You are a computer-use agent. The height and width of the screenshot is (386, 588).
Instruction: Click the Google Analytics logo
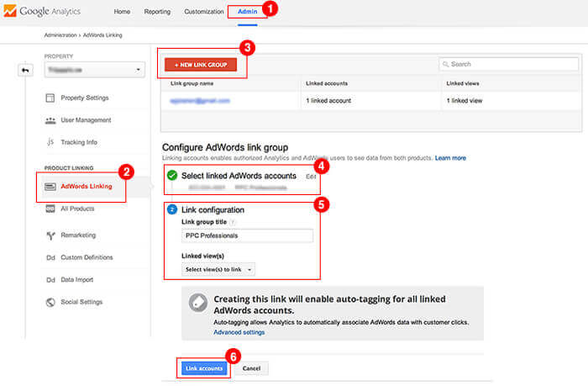(x=42, y=11)
